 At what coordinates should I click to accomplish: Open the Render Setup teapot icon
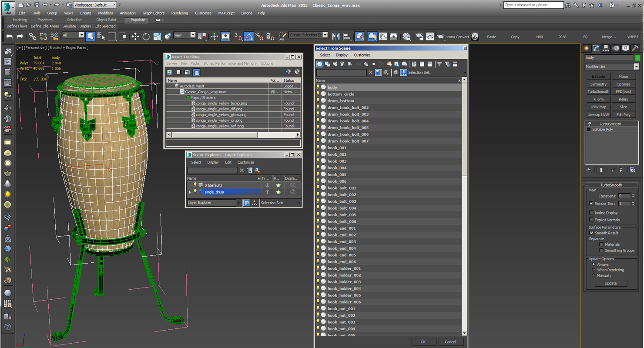(x=419, y=37)
